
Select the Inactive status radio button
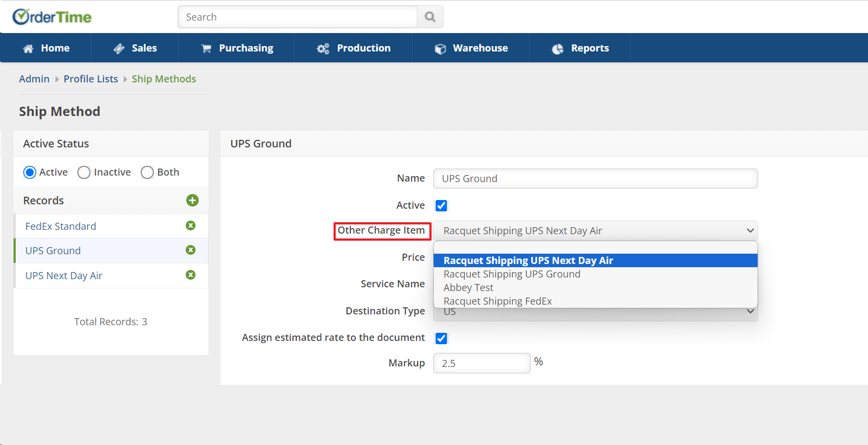84,172
